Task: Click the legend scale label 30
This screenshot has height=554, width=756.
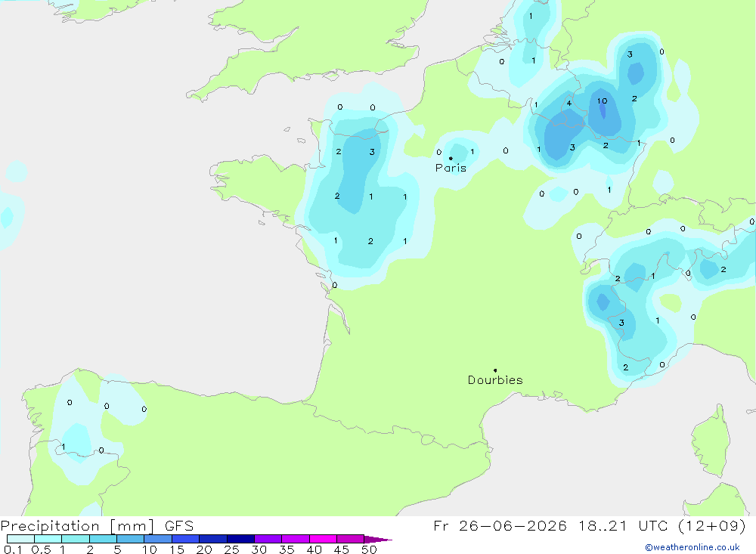Action: pos(259,549)
